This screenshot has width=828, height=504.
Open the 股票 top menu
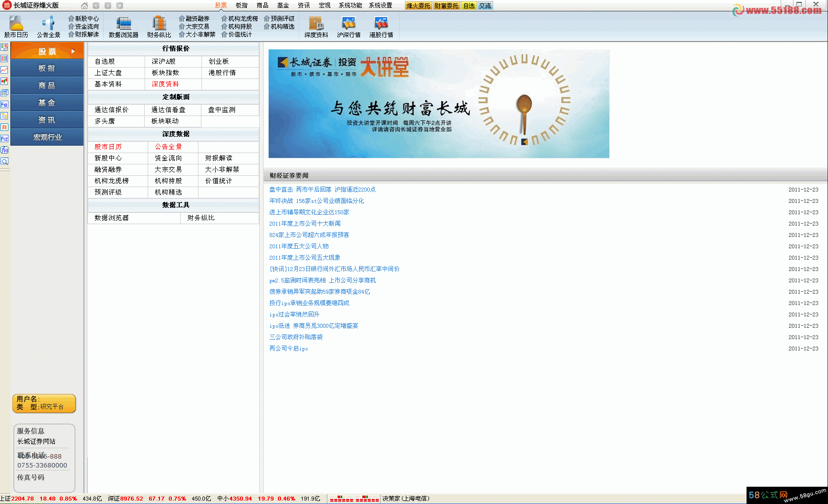(x=221, y=5)
